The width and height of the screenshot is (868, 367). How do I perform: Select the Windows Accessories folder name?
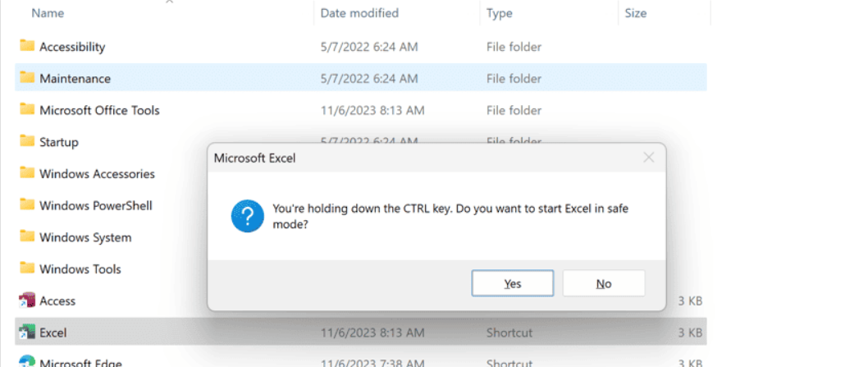coord(97,174)
